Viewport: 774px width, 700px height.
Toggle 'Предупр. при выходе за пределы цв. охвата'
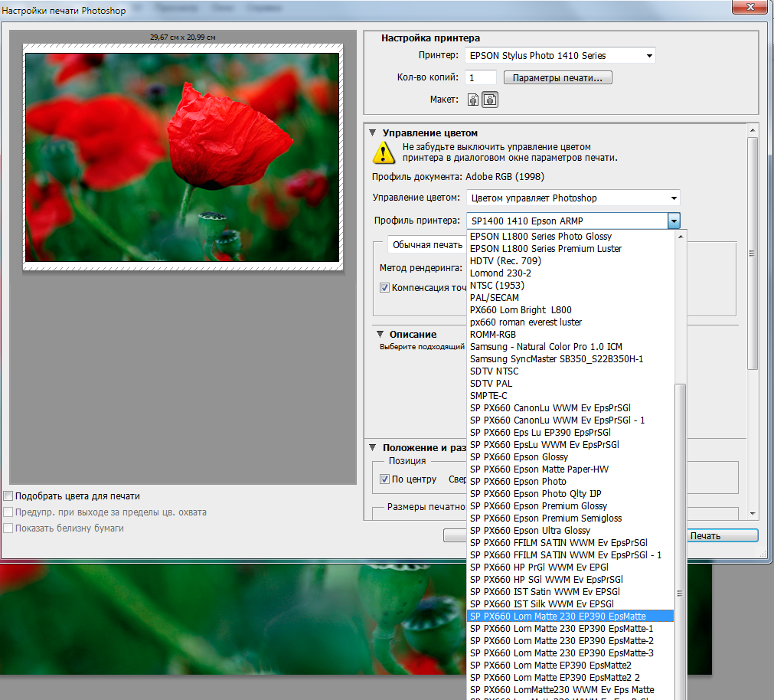click(8, 512)
